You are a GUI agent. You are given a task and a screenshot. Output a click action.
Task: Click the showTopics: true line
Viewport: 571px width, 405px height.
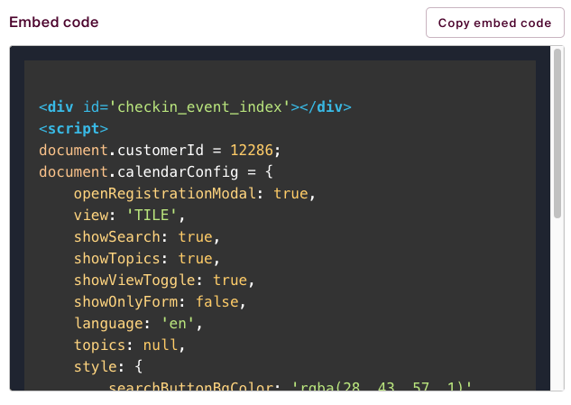coord(146,259)
